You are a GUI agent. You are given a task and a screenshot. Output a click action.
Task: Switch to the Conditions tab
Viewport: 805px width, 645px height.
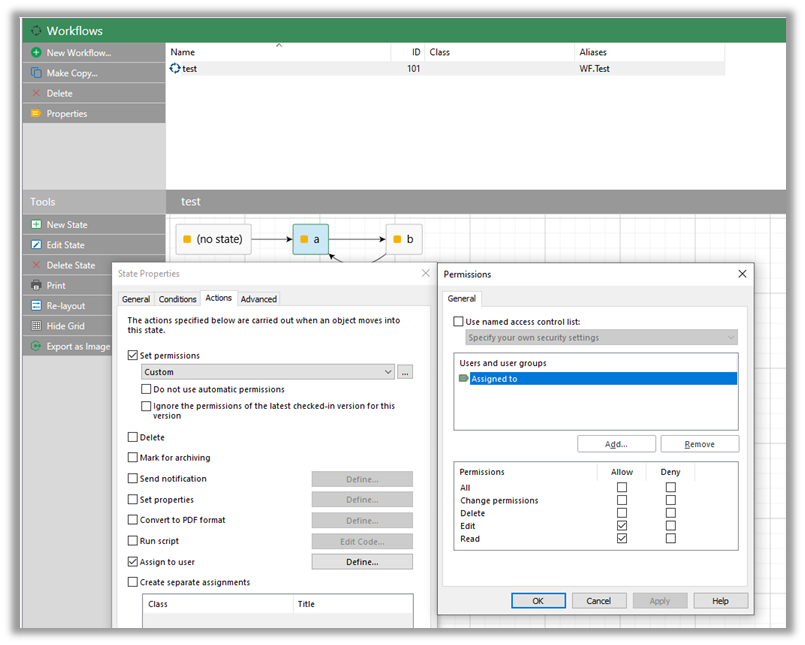(x=178, y=299)
